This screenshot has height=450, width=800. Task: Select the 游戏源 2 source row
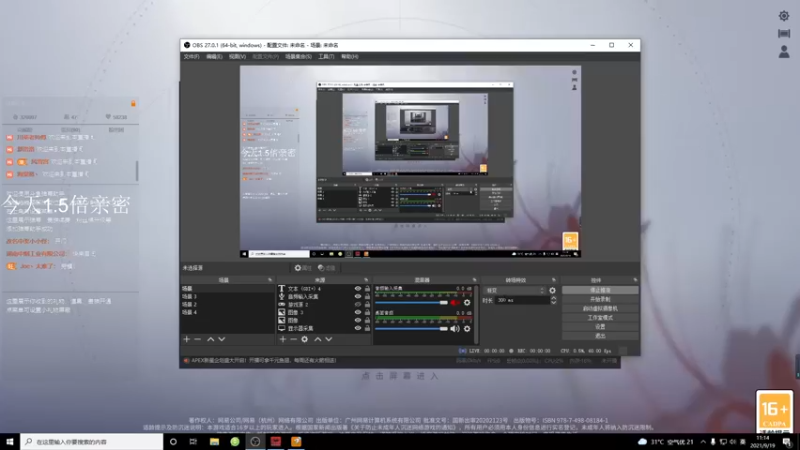click(323, 305)
